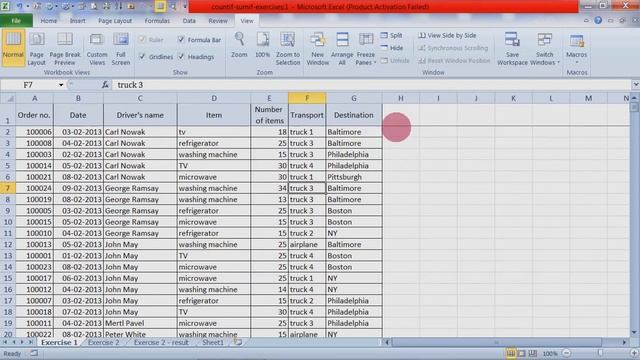Viewport: 640px width, 360px height.
Task: Click the horizontal scrollbar right arrow
Action: [624, 342]
